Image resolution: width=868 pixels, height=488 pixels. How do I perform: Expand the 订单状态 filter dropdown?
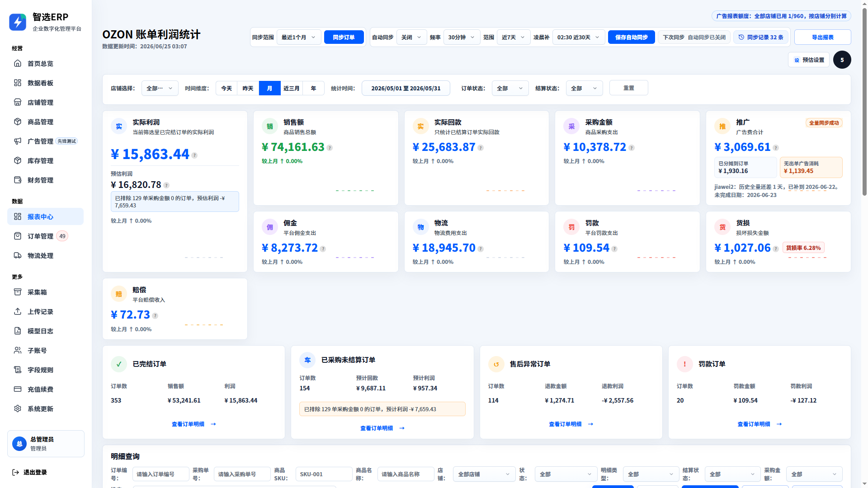click(x=510, y=88)
